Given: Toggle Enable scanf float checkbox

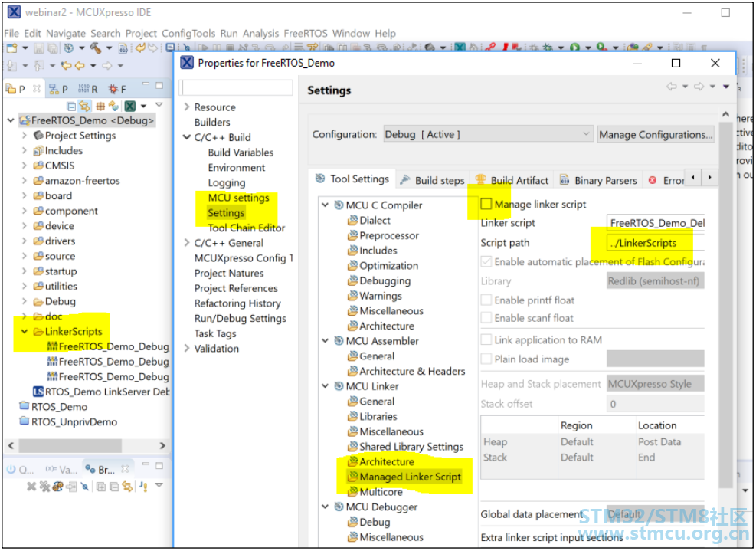Looking at the screenshot, I should point(486,318).
